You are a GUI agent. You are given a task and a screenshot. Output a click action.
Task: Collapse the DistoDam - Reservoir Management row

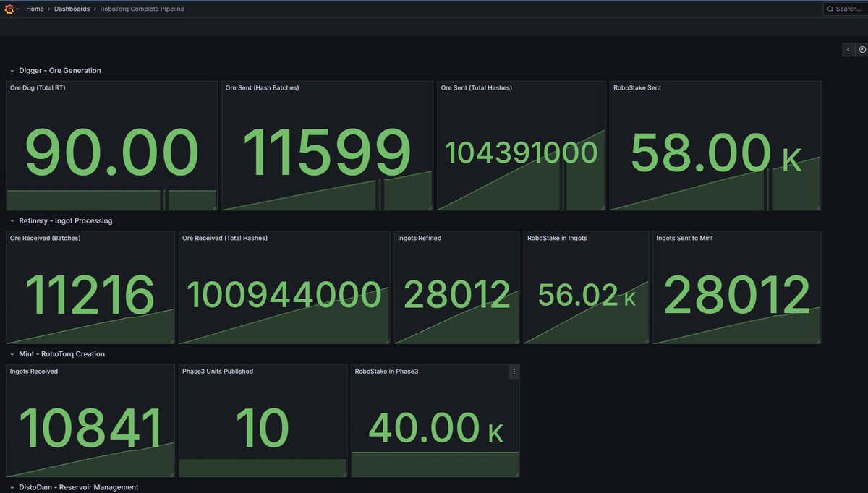(73, 487)
